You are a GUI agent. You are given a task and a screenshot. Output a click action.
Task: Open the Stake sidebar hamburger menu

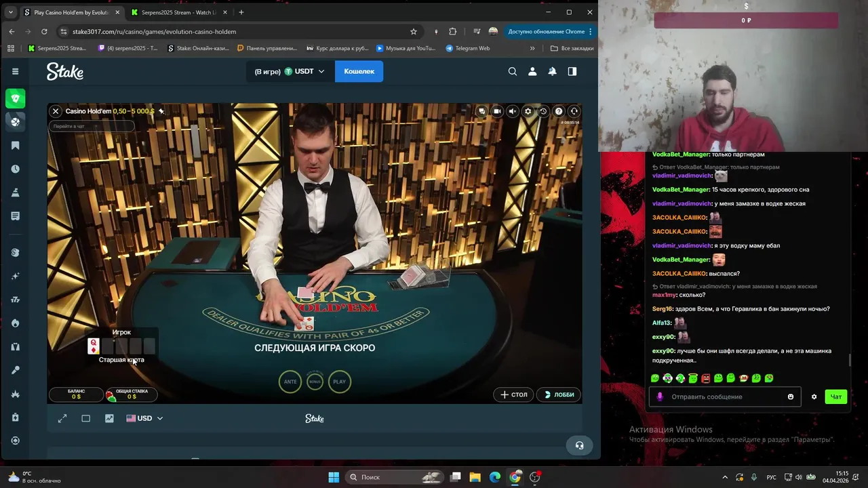pos(15,71)
